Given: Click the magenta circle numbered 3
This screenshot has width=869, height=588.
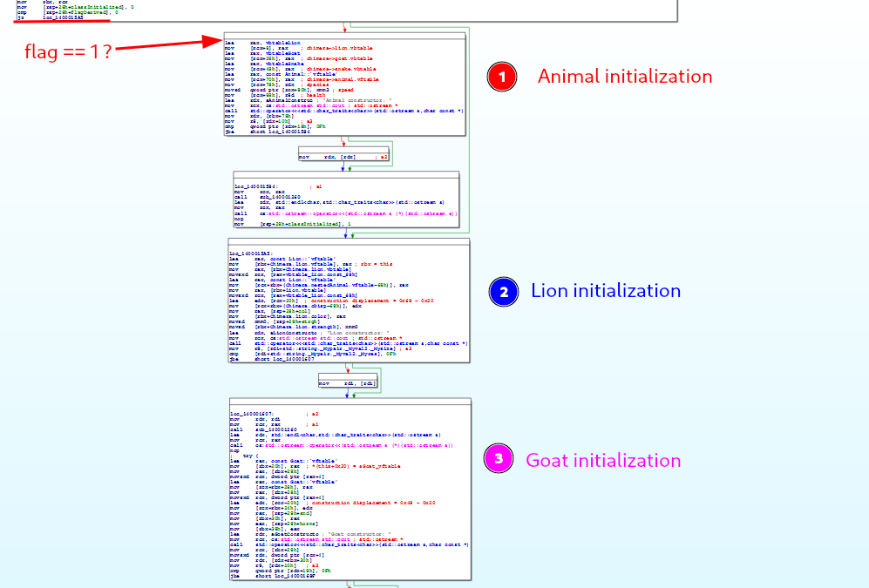Looking at the screenshot, I should pos(499,458).
